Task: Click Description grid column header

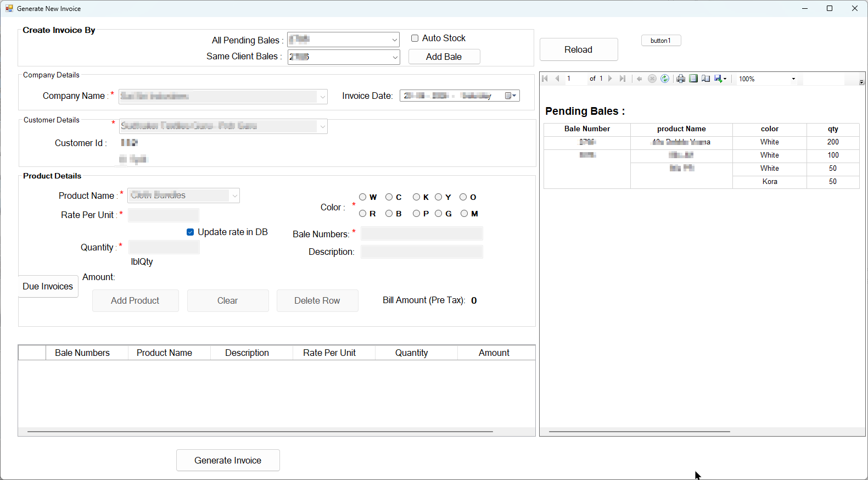Action: (x=252, y=353)
